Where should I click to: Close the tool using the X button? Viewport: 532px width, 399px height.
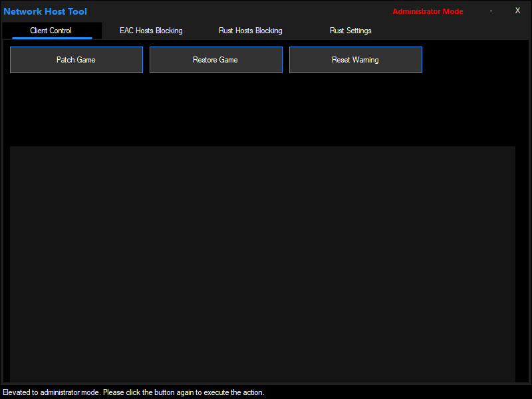(517, 11)
